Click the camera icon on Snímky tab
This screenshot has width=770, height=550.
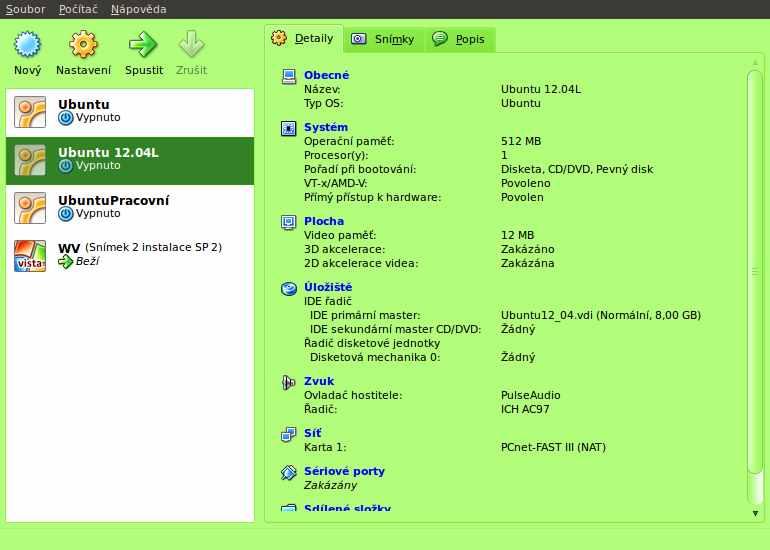coord(358,39)
